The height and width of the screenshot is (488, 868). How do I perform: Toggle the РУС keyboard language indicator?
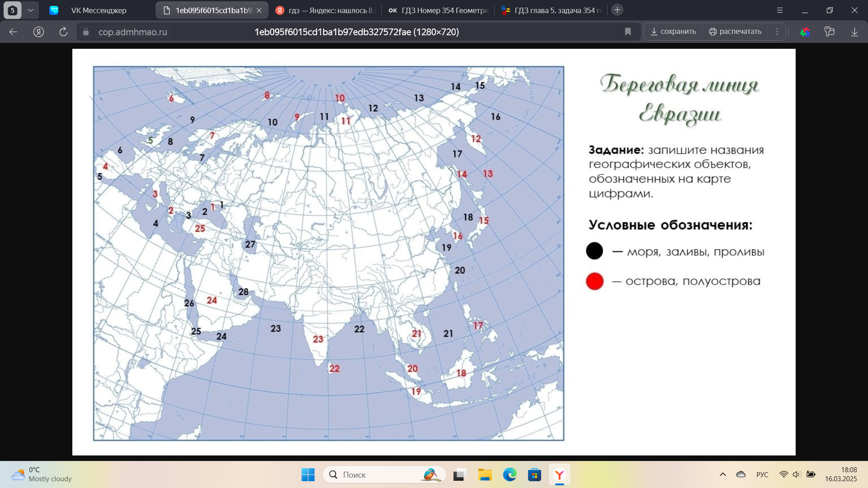(762, 474)
